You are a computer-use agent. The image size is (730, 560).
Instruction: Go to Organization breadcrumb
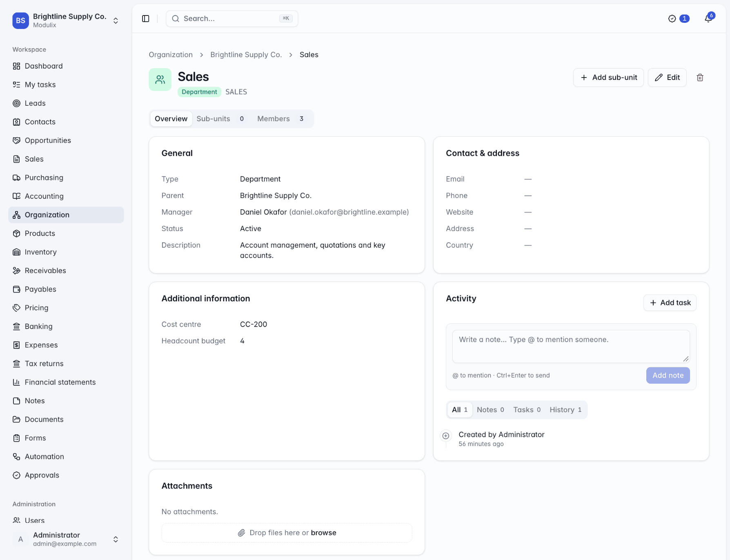click(x=171, y=55)
